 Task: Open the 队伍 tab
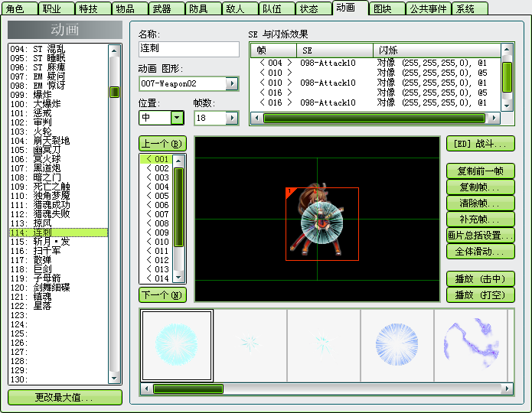[x=276, y=8]
